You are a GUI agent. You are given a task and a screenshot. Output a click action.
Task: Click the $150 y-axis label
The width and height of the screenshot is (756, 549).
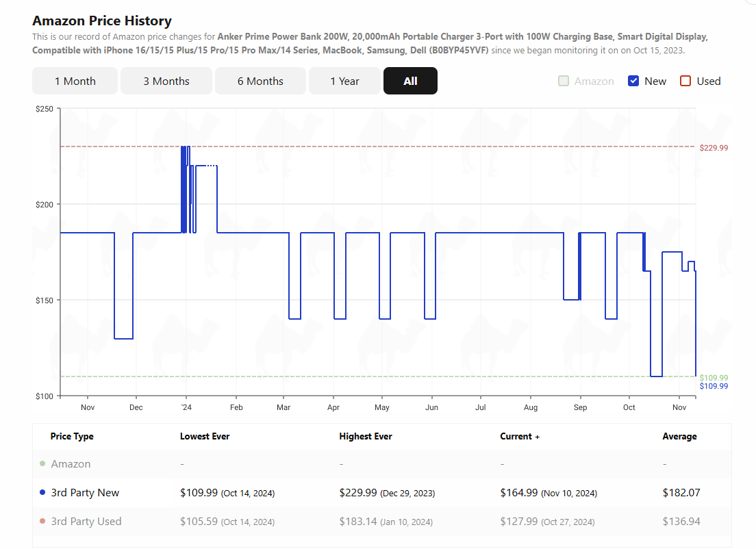click(45, 301)
